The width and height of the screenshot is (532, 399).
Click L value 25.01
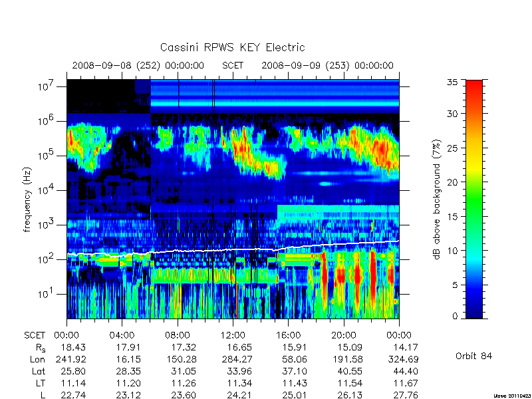(x=295, y=395)
